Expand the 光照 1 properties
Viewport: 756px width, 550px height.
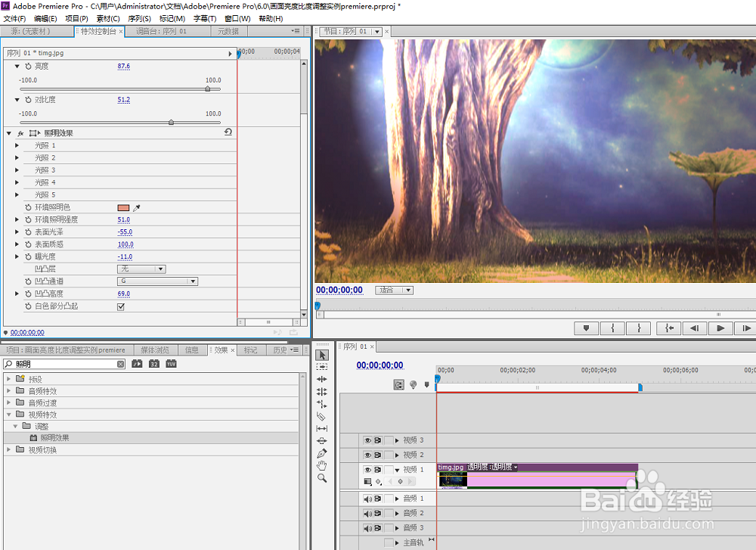(17, 145)
